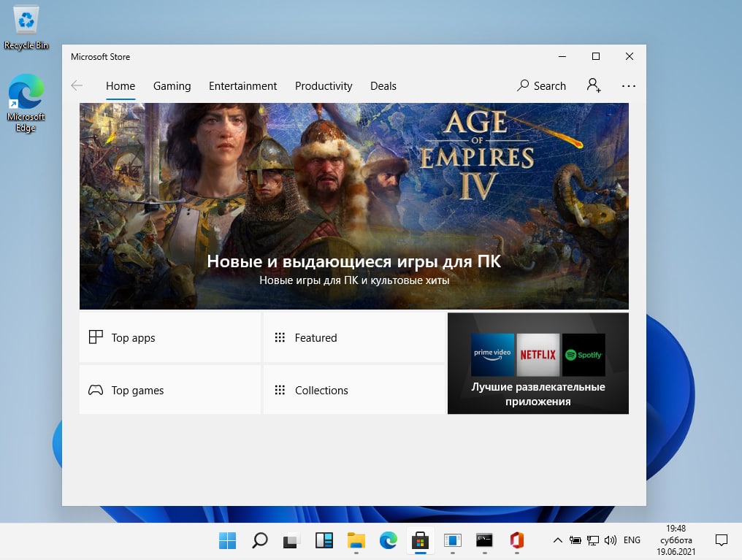Minimize the Microsoft Store window
This screenshot has height=560, width=742.
pos(562,56)
